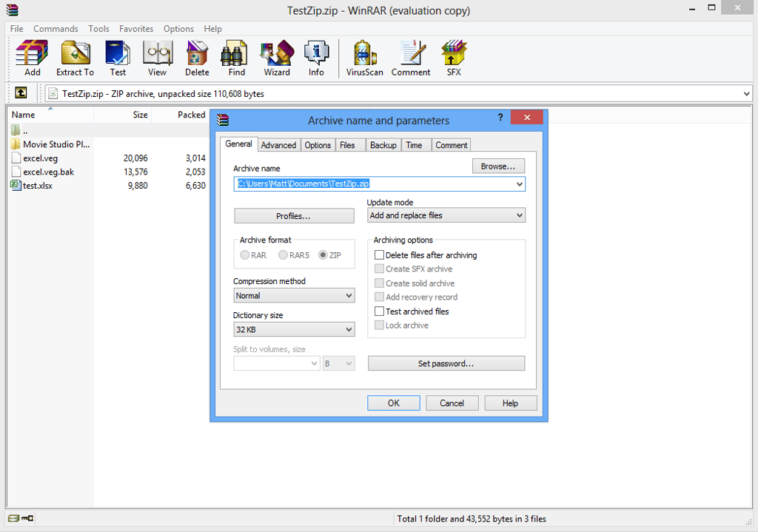Toggle Create solid archive checkbox
Screen dimensions: 758x532
coord(380,283)
